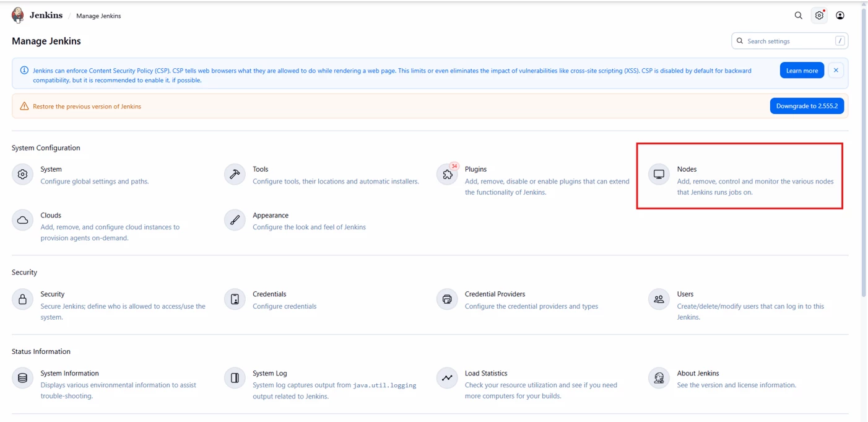868x422 pixels.
Task: Open the Jenkins home breadcrumb link
Action: point(46,15)
